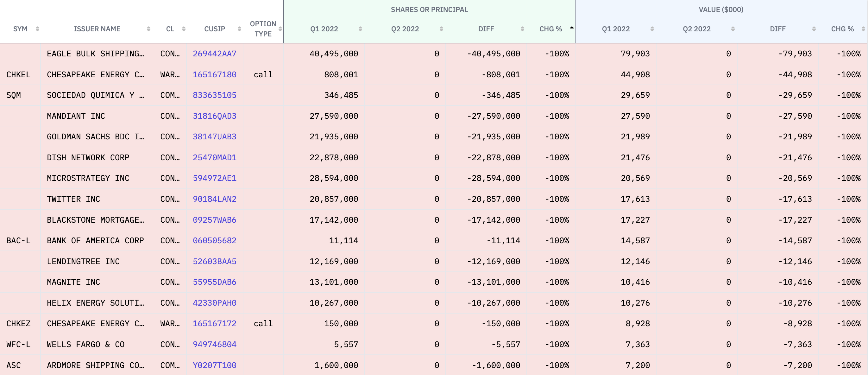The width and height of the screenshot is (868, 375).
Task: Open Eagle Bulk Shipping CUSIP 269442AA7 link
Action: [214, 54]
